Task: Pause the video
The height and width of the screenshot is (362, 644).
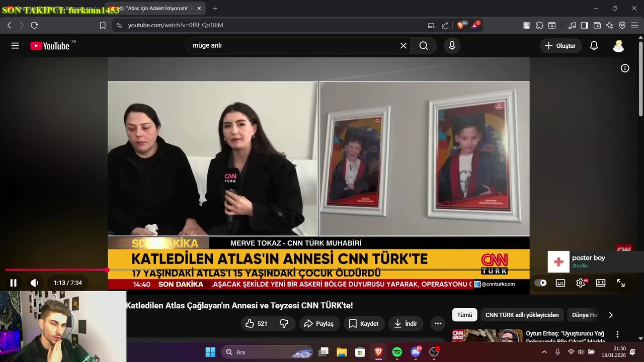Action: click(14, 283)
